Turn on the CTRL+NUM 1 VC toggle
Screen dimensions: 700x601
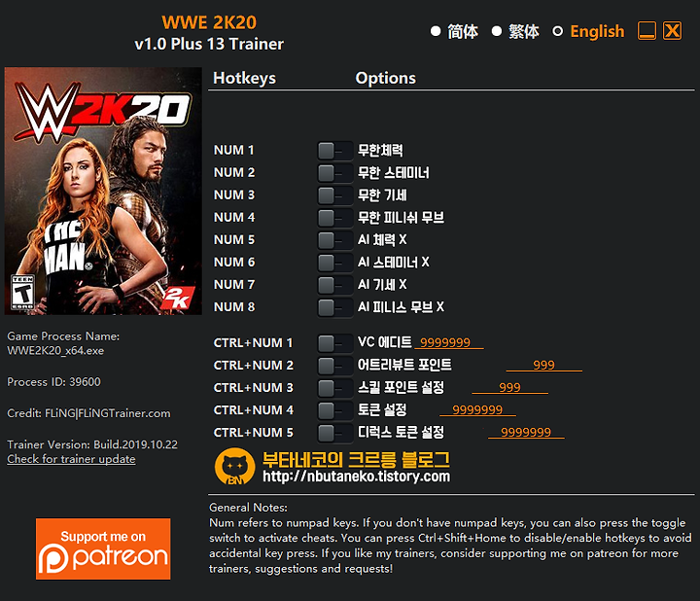click(334, 343)
